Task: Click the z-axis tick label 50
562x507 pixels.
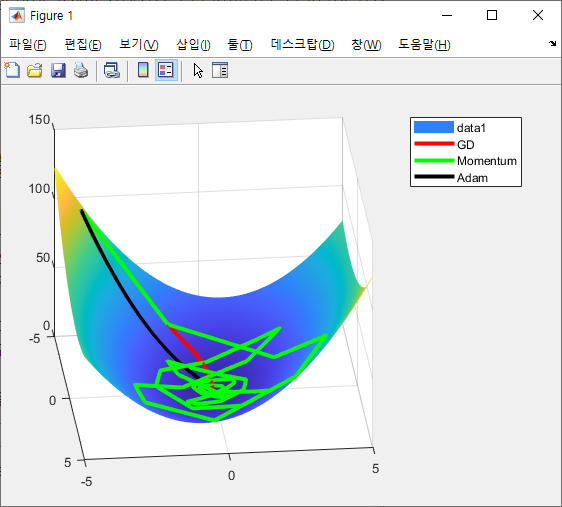Action: pos(43,258)
